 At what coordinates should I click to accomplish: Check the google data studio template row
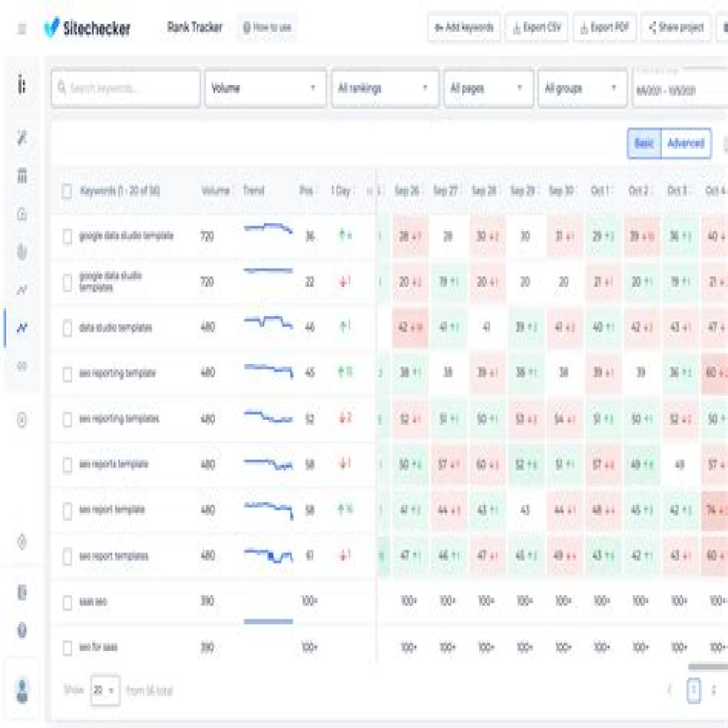coord(67,237)
